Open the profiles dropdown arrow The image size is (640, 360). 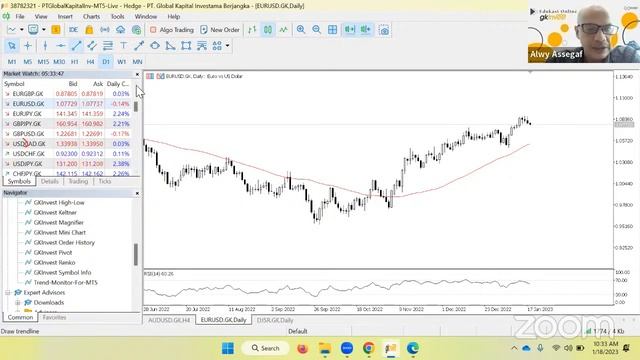tap(44, 30)
